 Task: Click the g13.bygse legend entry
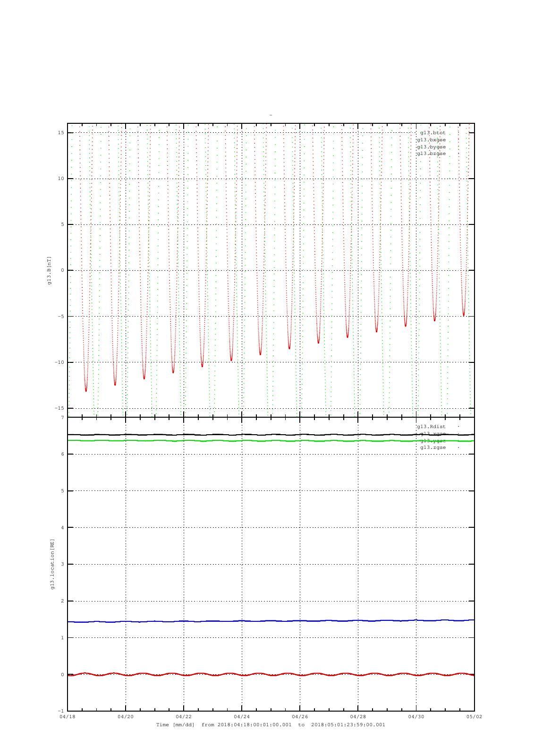pos(431,147)
